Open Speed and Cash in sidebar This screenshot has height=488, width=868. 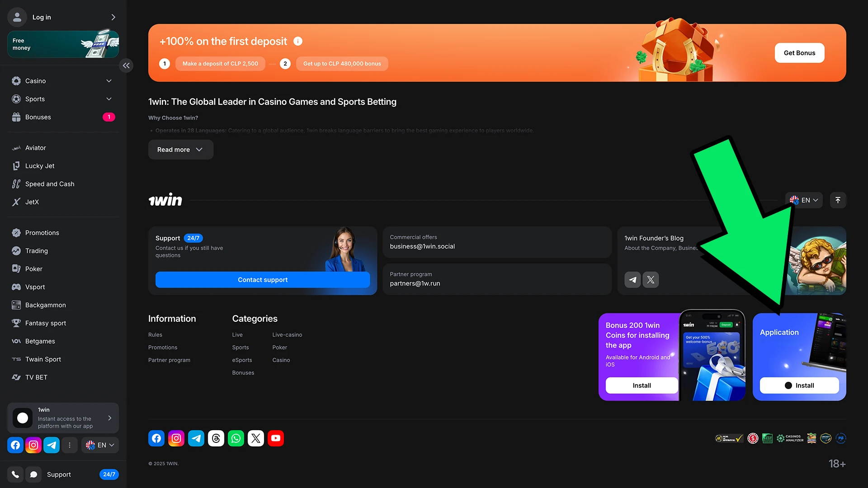63,184
